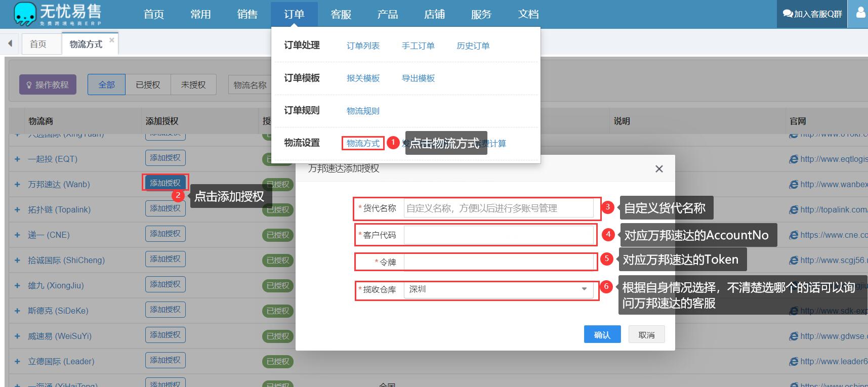Click the IE icon for the wanbex link
The width and height of the screenshot is (868, 387).
point(794,184)
